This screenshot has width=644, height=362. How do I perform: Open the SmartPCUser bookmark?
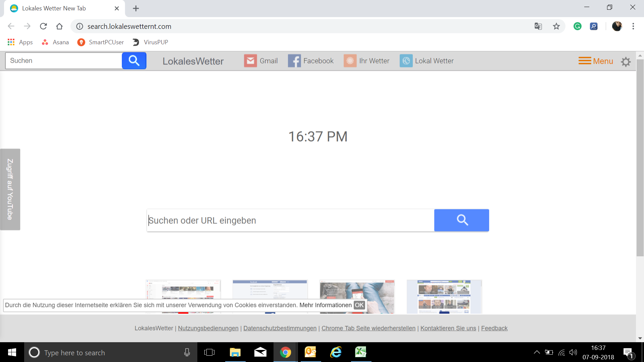[100, 42]
